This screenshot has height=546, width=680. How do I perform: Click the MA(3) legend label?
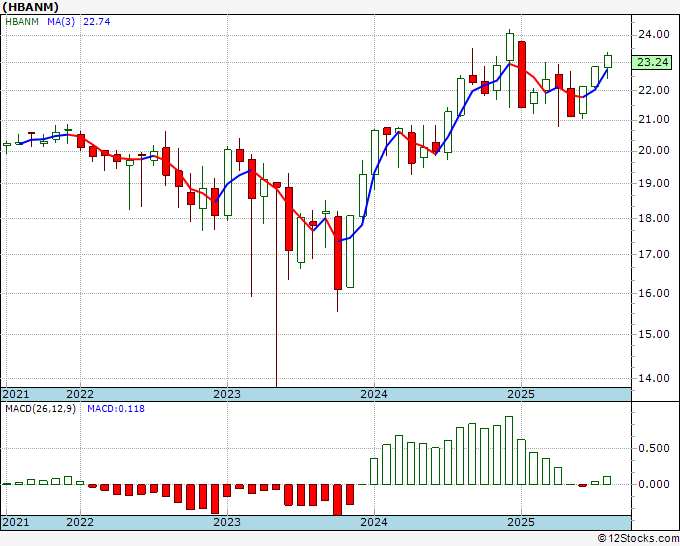pos(61,21)
